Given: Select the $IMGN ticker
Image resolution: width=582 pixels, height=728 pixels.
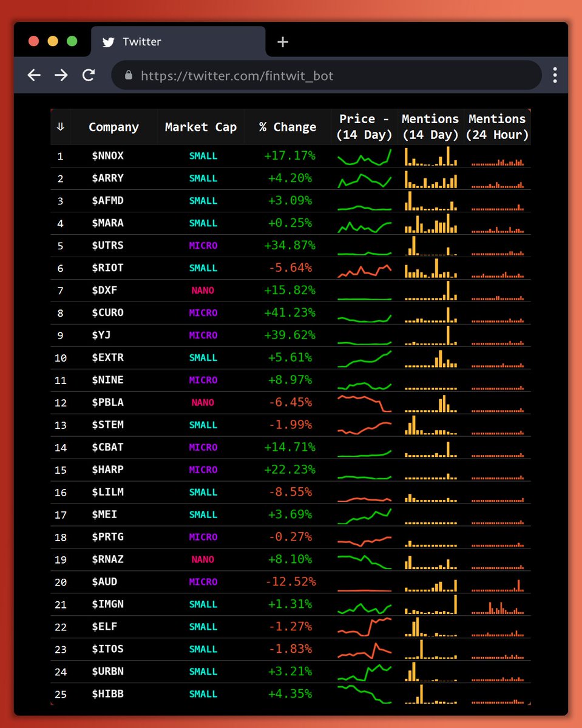Looking at the screenshot, I should [x=108, y=604].
